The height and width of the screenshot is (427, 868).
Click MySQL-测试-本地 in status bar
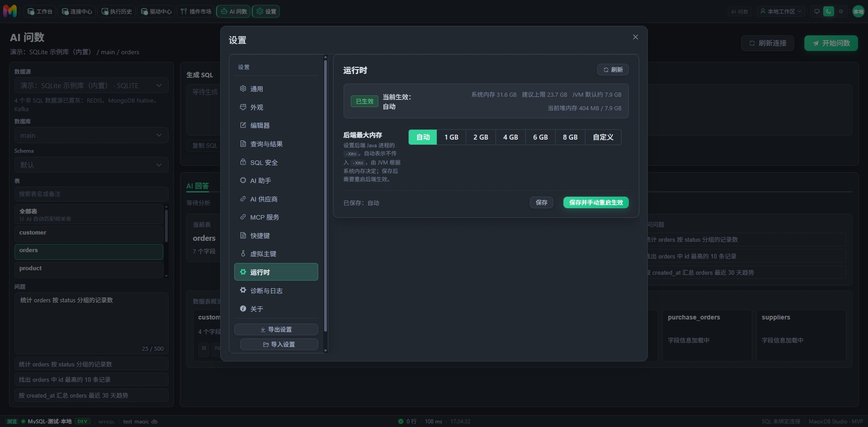pyautogui.click(x=49, y=421)
